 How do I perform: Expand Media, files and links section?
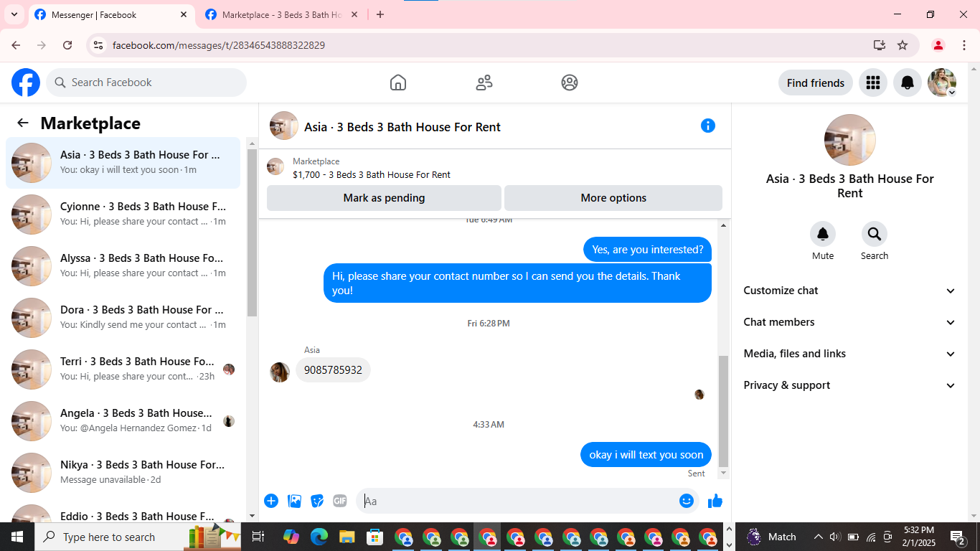click(850, 354)
